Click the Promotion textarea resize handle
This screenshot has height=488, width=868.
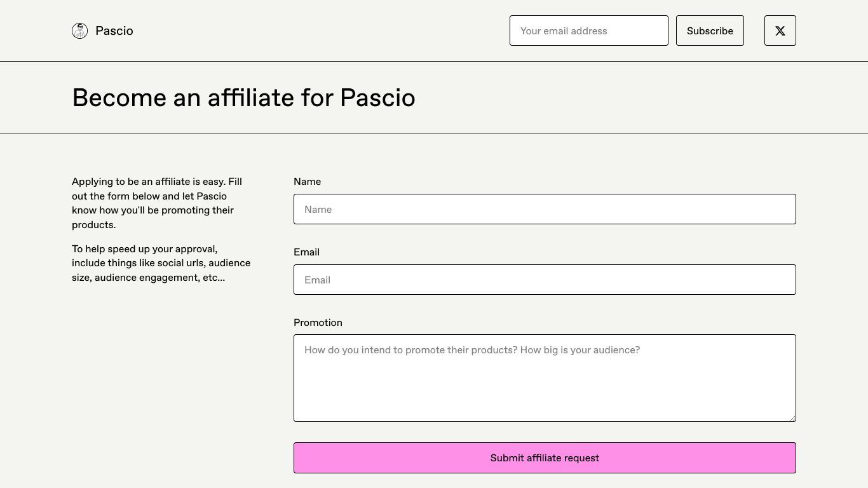[x=792, y=417]
